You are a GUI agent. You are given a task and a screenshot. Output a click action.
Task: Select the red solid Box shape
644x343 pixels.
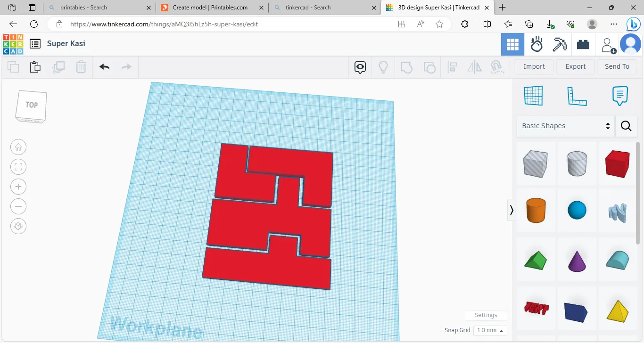click(617, 163)
